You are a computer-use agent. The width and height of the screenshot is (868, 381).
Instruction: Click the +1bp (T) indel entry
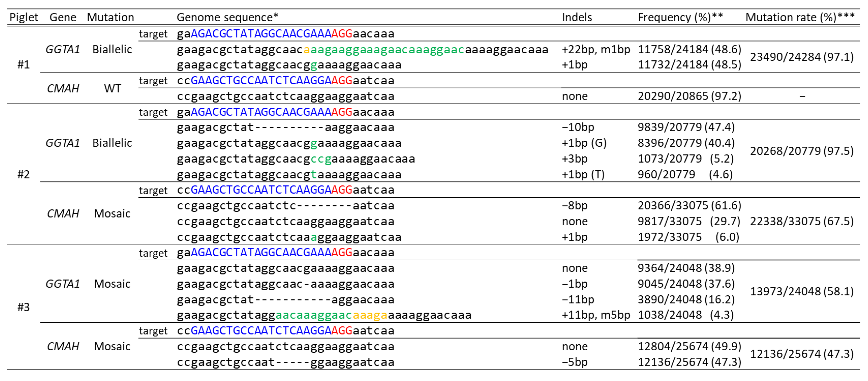coord(583,174)
